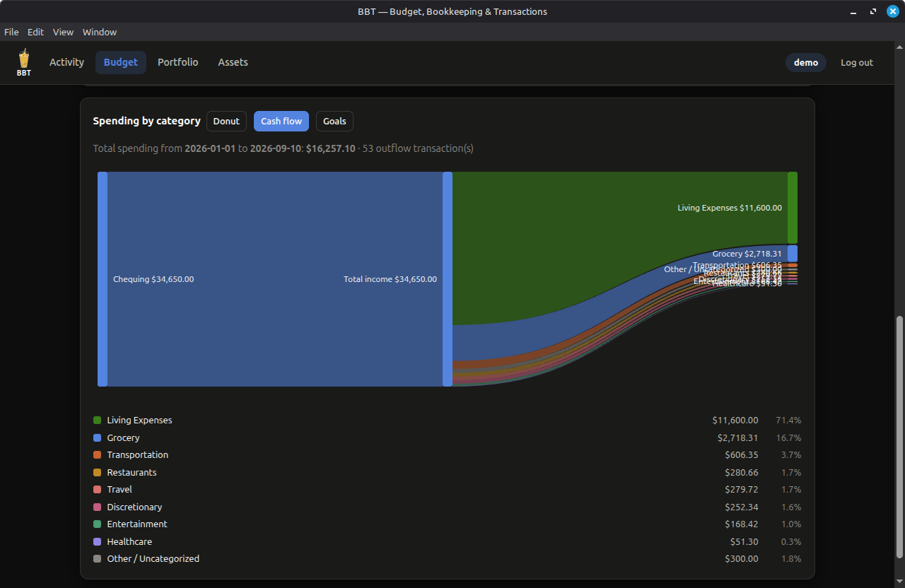This screenshot has height=588, width=905.
Task: Click the Chequing $34,650.00 flow label
Action: coord(153,279)
